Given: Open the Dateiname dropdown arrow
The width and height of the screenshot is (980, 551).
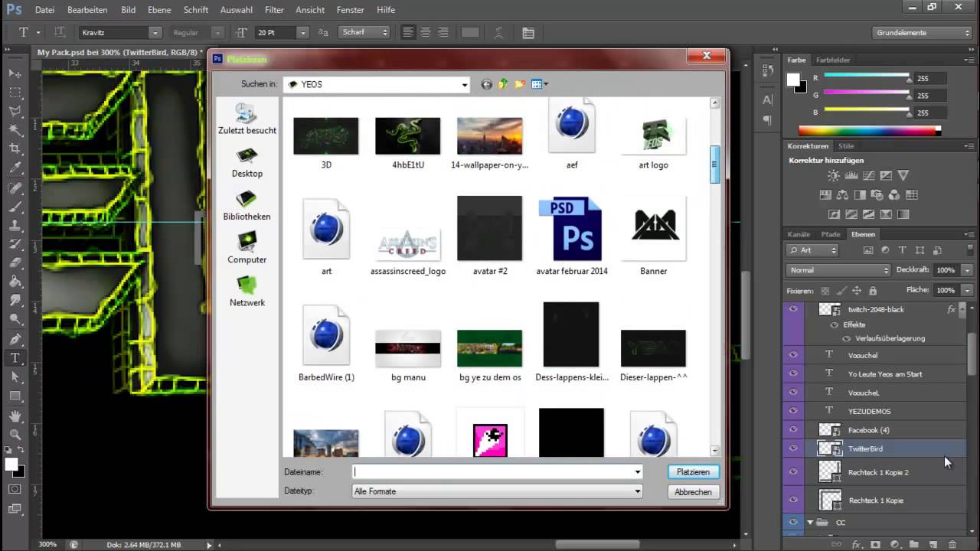Looking at the screenshot, I should [x=637, y=472].
